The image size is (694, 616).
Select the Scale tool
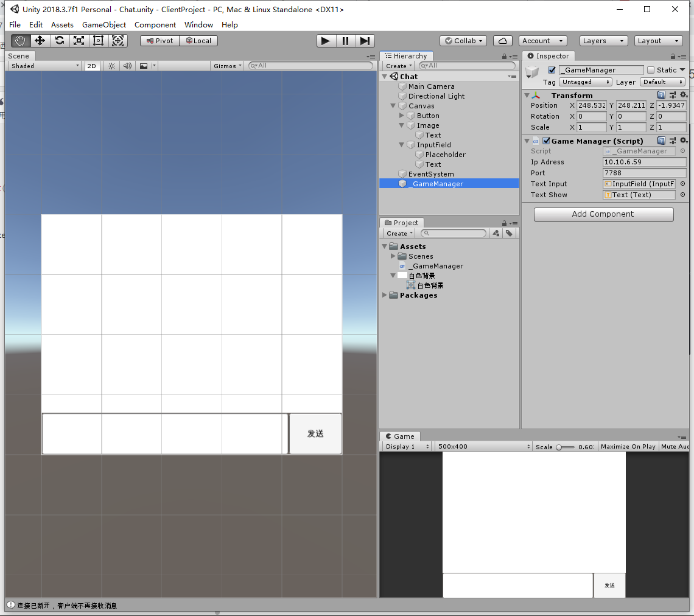tap(79, 41)
